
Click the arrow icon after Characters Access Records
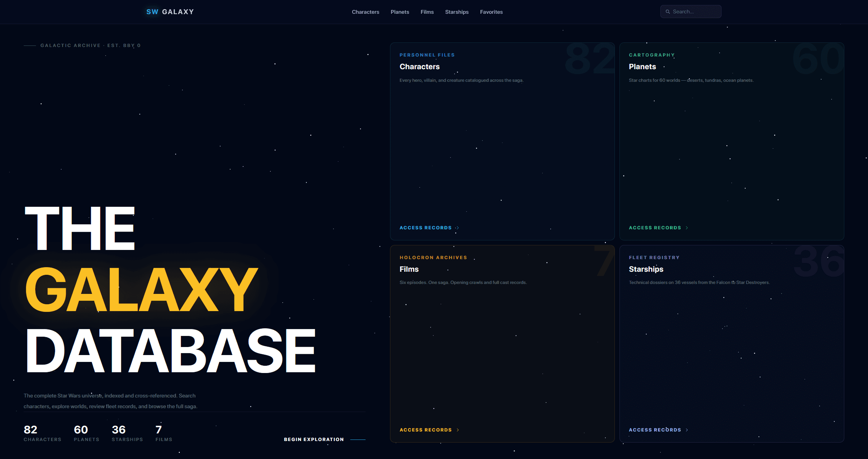tap(457, 228)
